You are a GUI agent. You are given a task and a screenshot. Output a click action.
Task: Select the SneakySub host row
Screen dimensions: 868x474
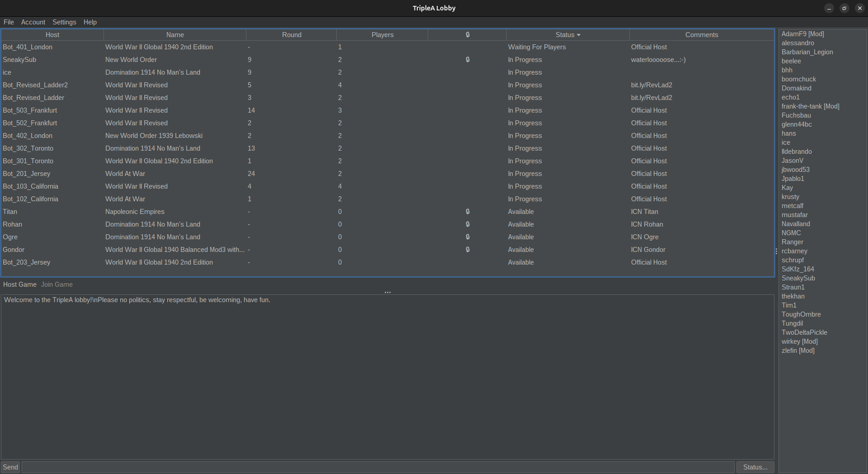coord(387,60)
